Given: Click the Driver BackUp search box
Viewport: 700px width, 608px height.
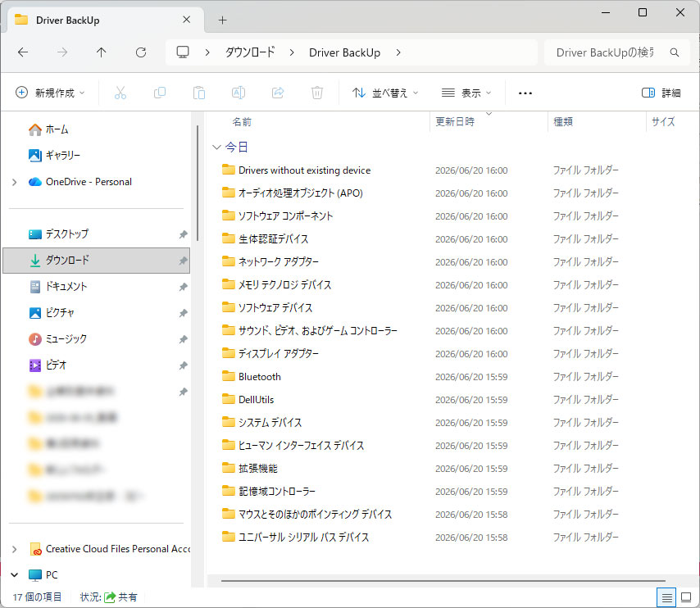Looking at the screenshot, I should click(x=616, y=52).
